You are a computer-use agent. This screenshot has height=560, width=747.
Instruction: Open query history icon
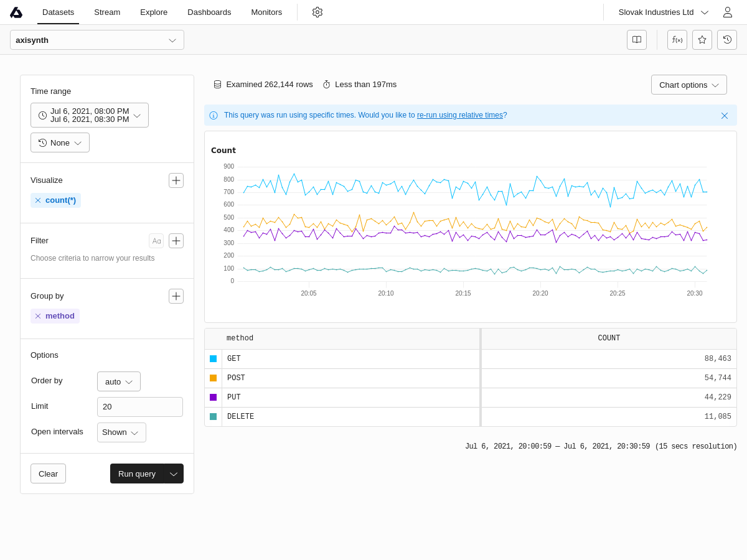(x=727, y=40)
